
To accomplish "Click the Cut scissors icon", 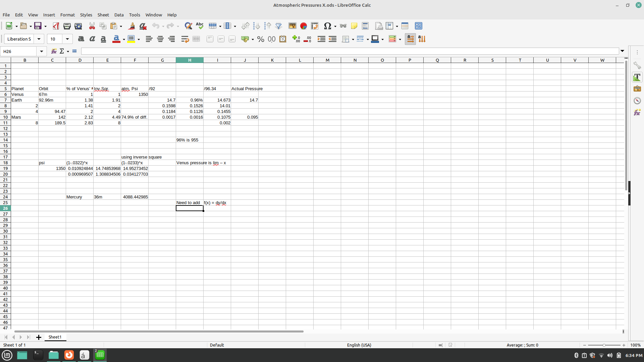I will 92,26.
